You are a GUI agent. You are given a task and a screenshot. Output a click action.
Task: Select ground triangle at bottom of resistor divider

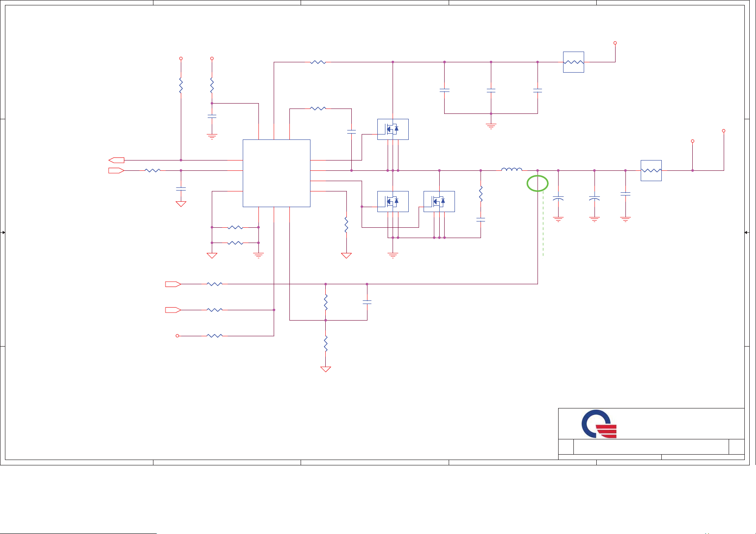(x=326, y=369)
